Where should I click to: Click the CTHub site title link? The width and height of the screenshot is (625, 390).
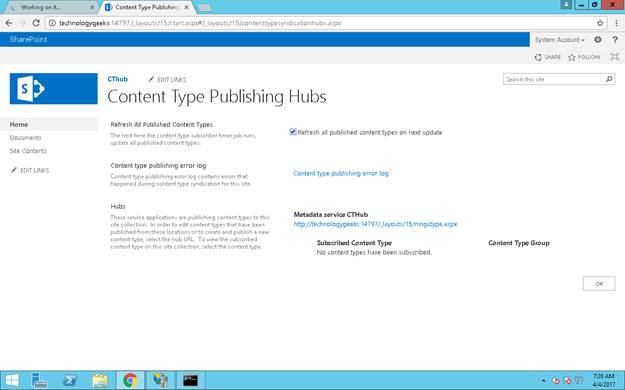pyautogui.click(x=118, y=79)
